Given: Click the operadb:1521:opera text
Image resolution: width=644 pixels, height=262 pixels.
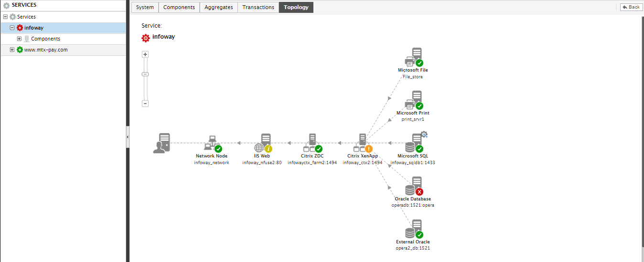Looking at the screenshot, I should tap(413, 205).
